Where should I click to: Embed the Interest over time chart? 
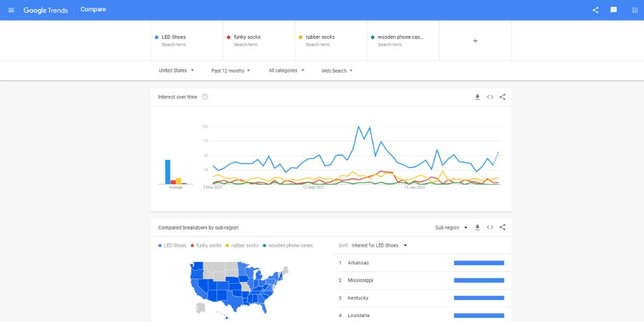click(490, 97)
